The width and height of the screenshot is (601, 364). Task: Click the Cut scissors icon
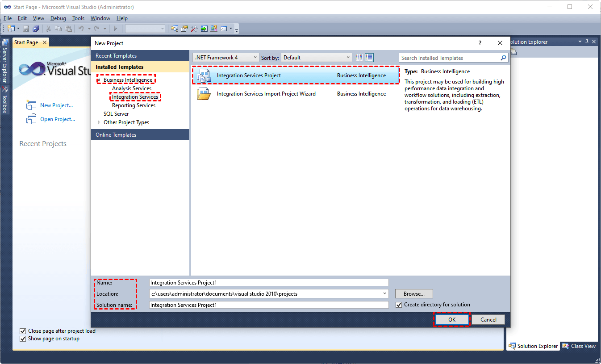click(49, 29)
